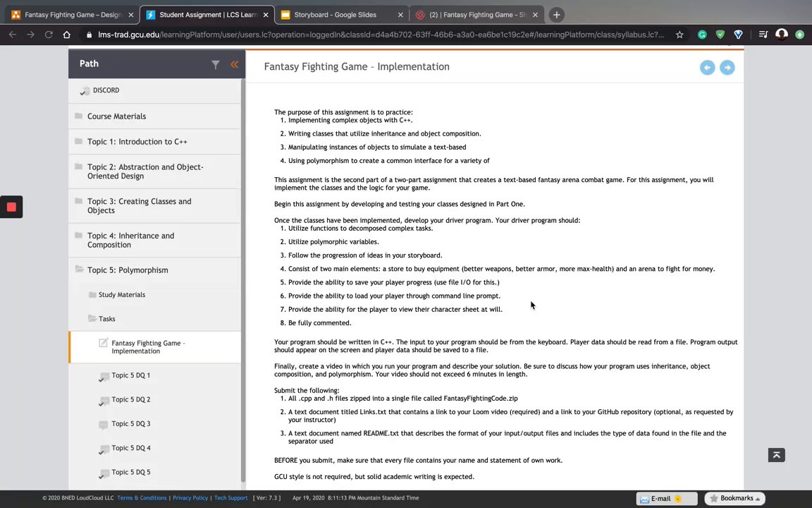Click the browser back arrow
The height and width of the screenshot is (508, 812).
13,35
